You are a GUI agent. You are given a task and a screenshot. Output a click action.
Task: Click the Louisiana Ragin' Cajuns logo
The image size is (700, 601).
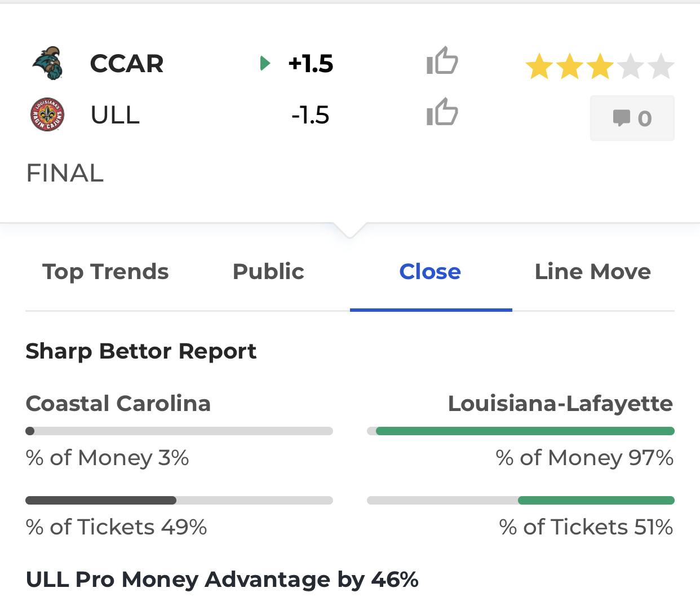[47, 114]
